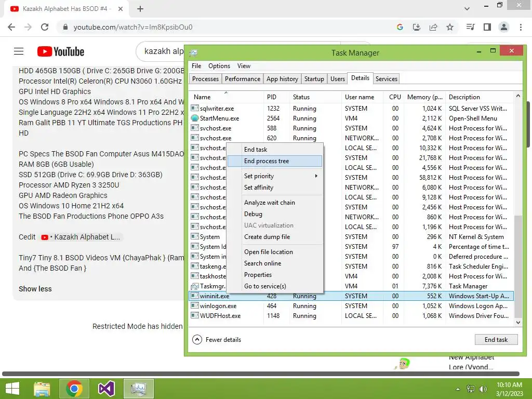The image size is (532, 399).
Task: Show hidden tray icons arrow
Action: [x=458, y=389]
